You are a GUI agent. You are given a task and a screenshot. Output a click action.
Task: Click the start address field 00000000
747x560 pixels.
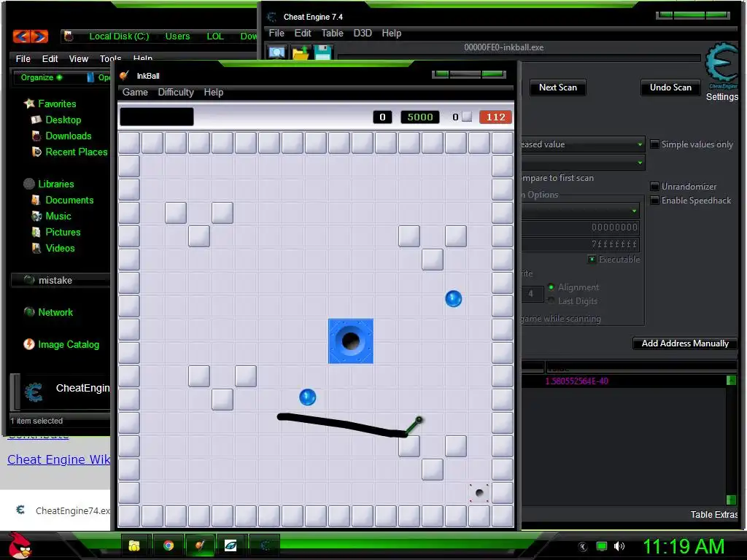tap(580, 227)
